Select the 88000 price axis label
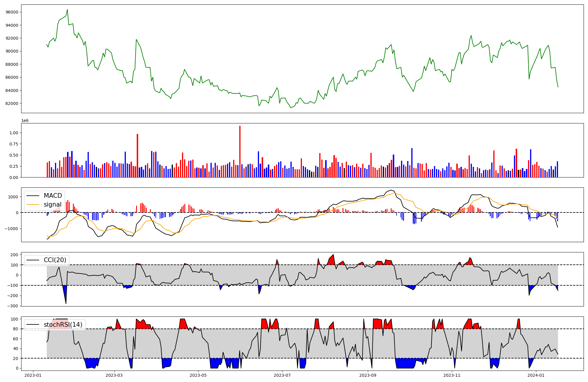 (x=12, y=64)
